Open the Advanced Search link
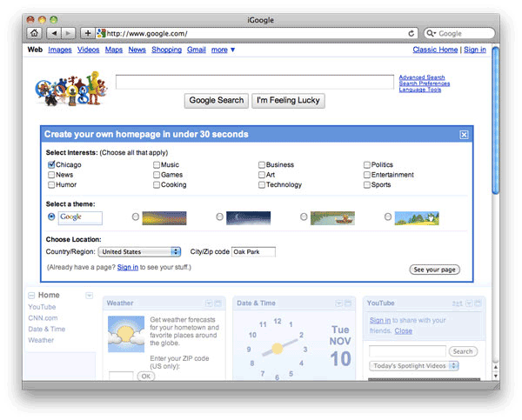Screen dimensions: 522x420 (x=422, y=77)
